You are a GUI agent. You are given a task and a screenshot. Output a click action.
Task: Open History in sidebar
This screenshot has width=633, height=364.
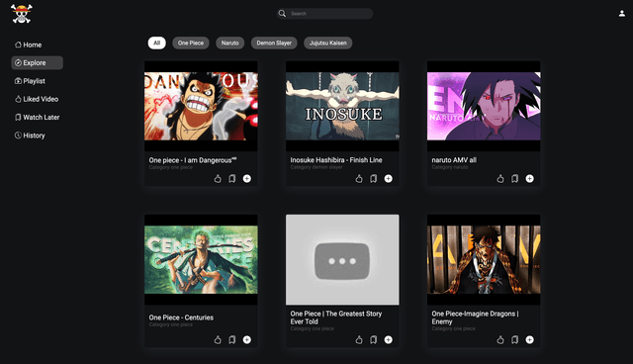tap(30, 136)
